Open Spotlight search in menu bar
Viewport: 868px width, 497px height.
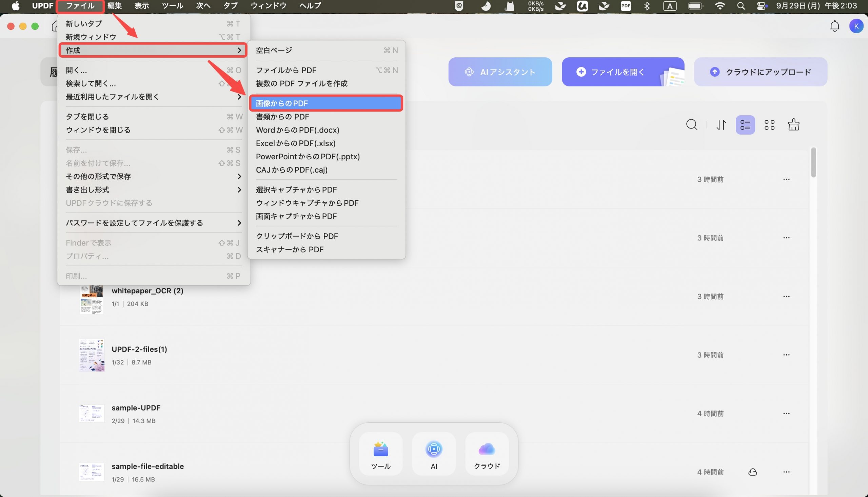tap(741, 6)
